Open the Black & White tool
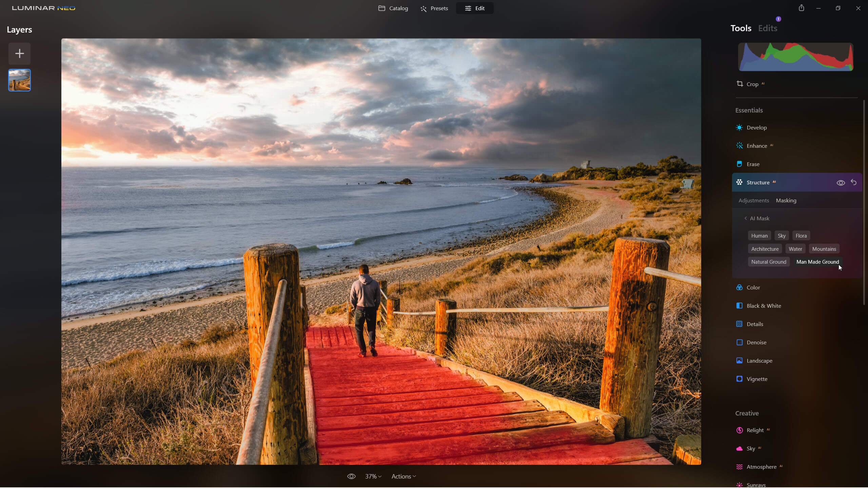Viewport: 868px width, 488px height. pyautogui.click(x=763, y=306)
